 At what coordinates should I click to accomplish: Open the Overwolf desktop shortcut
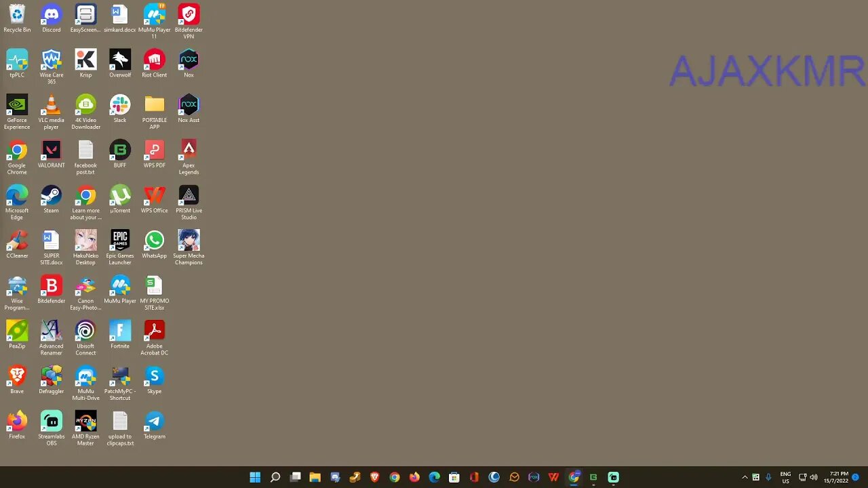click(120, 63)
